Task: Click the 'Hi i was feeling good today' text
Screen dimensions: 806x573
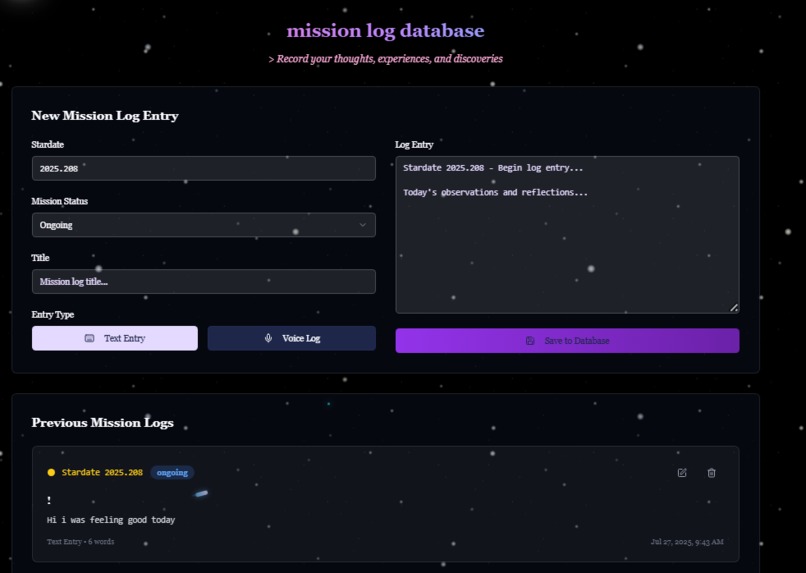Action: (111, 520)
